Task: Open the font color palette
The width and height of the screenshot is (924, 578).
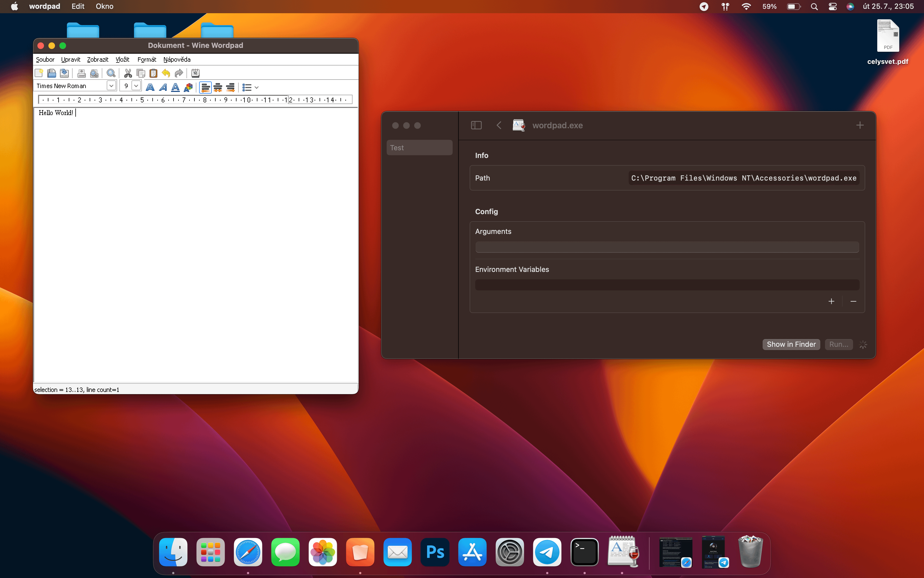Action: [x=188, y=87]
